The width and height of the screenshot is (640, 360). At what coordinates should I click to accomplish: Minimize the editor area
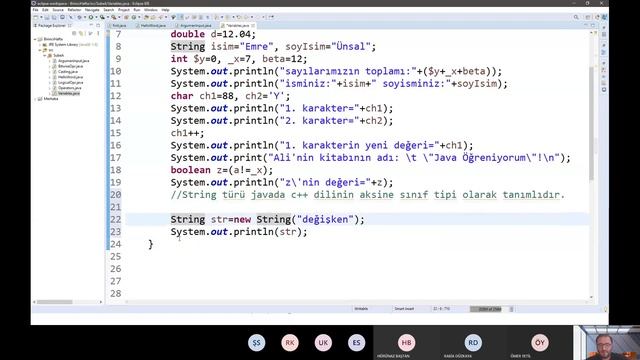(586, 25)
